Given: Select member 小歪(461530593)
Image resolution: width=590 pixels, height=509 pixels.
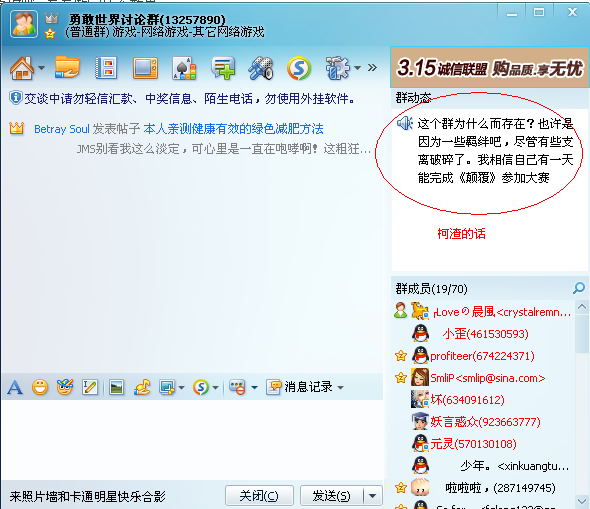Looking at the screenshot, I should coord(483,334).
